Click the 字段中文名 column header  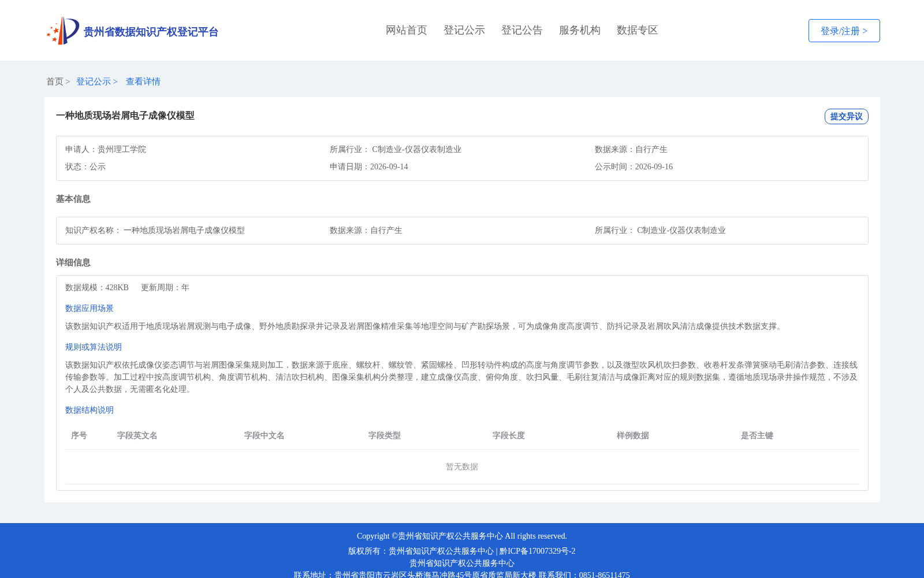(x=264, y=435)
